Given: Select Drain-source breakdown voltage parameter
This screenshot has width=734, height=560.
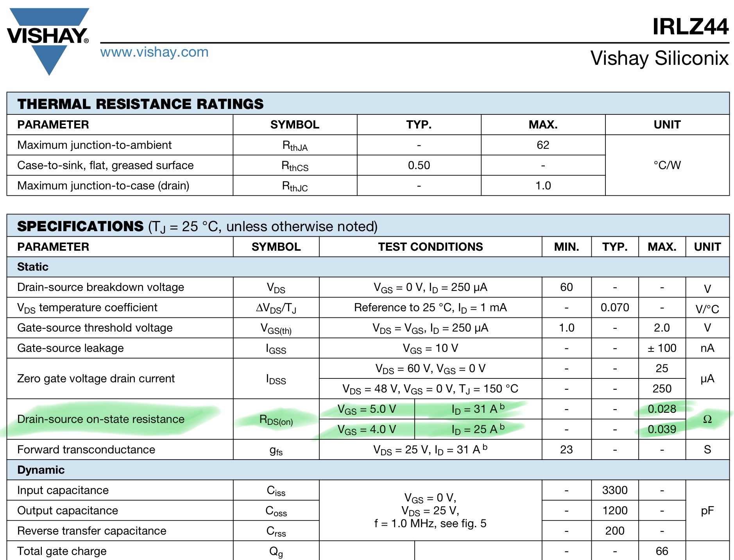Looking at the screenshot, I should click(100, 287).
